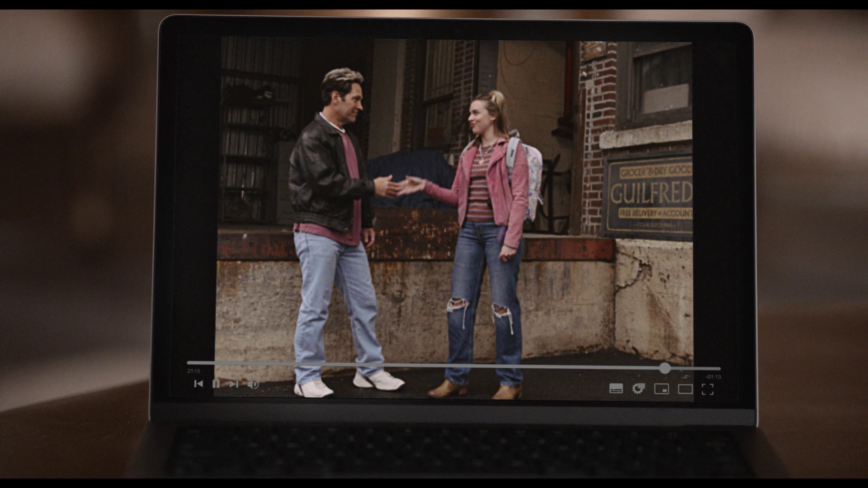Skip to next video
868x488 pixels.
[x=234, y=384]
